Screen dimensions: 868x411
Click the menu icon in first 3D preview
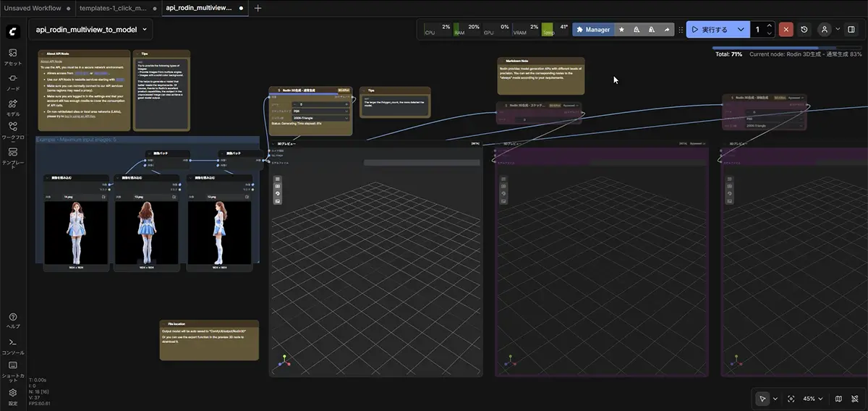coord(278,179)
